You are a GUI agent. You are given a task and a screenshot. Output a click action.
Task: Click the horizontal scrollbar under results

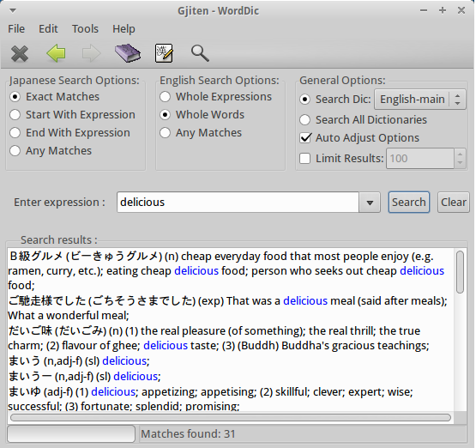pos(231,418)
